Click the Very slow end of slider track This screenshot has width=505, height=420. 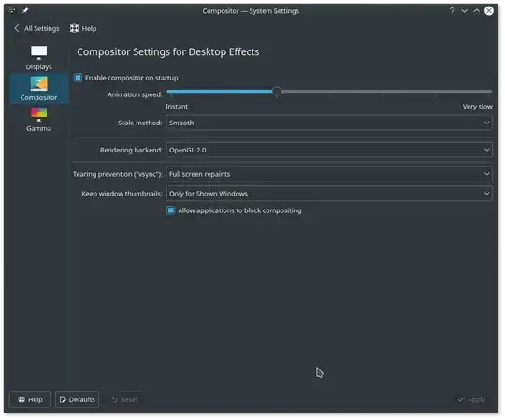(490, 92)
